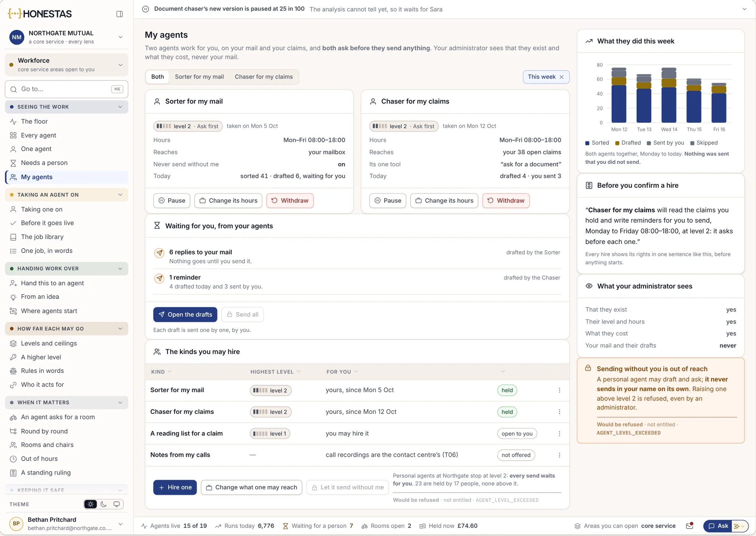The height and width of the screenshot is (536, 756).
Task: Open row menu for A reading list for a claim
Action: (559, 434)
